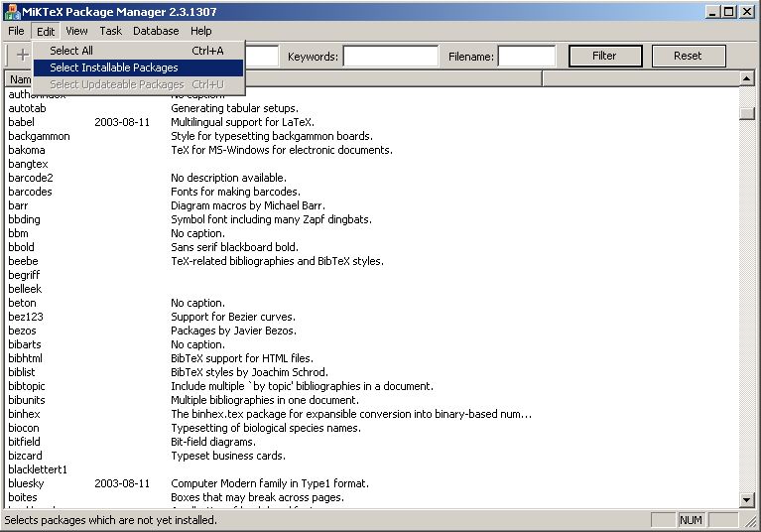Click the scroll down arrow
This screenshot has width=761, height=532.
tap(746, 499)
